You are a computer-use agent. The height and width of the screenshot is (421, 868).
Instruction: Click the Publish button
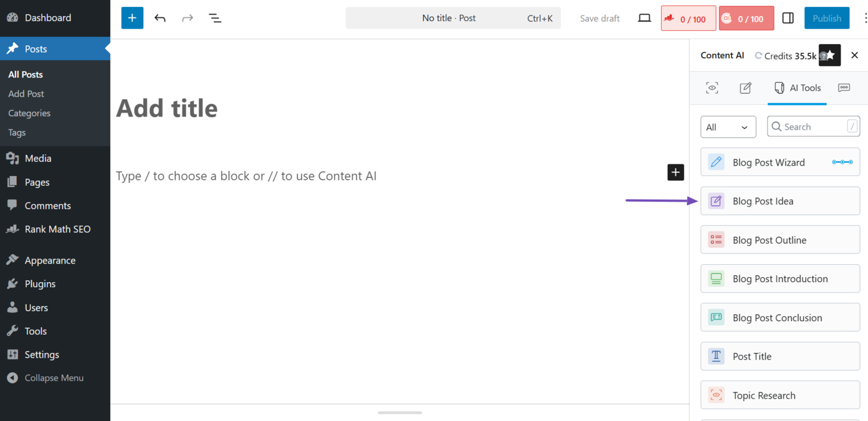(826, 17)
